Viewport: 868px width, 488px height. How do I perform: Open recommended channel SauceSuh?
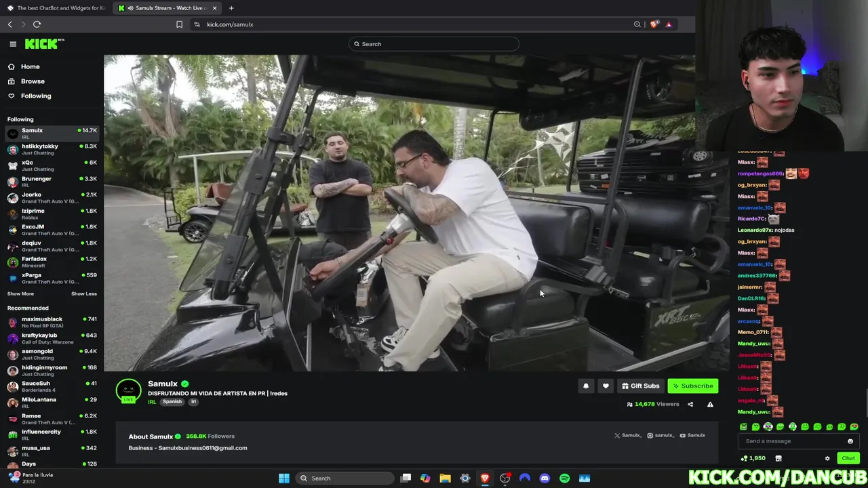(x=52, y=386)
